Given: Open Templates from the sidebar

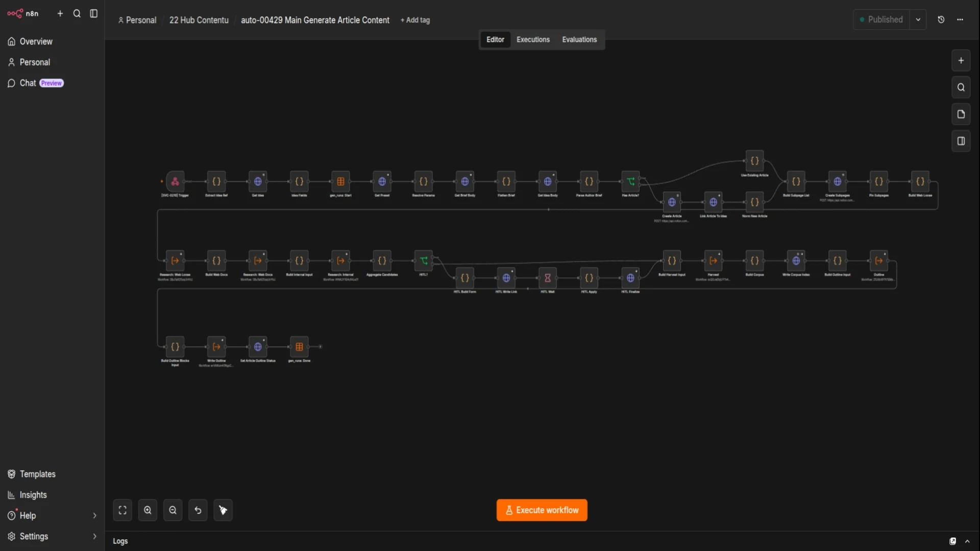Looking at the screenshot, I should click(52, 474).
